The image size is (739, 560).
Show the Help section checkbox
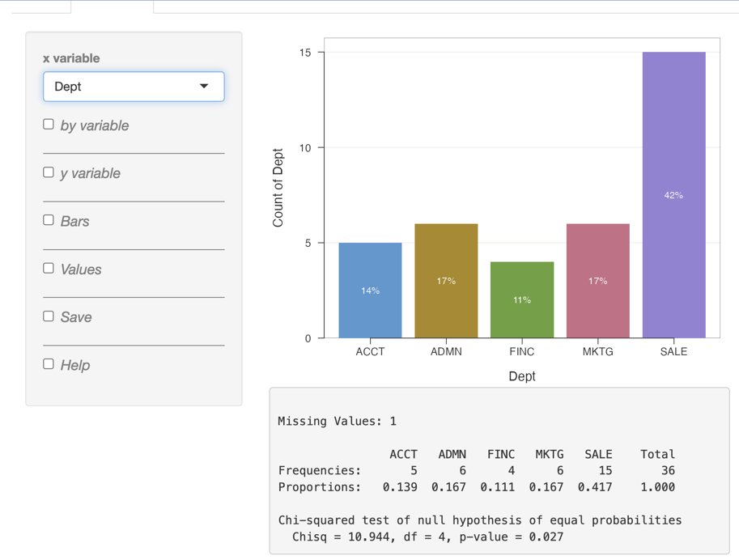49,364
